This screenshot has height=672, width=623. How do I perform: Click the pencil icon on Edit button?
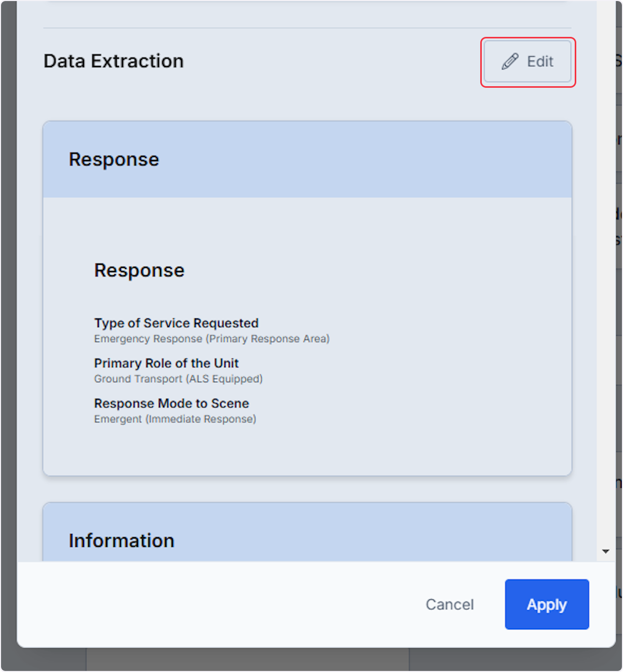click(x=510, y=61)
